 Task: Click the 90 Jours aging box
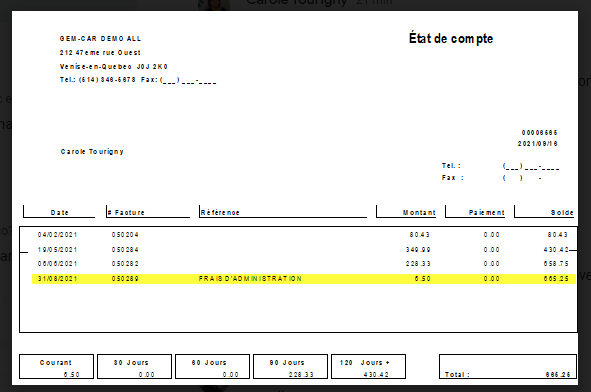click(291, 366)
